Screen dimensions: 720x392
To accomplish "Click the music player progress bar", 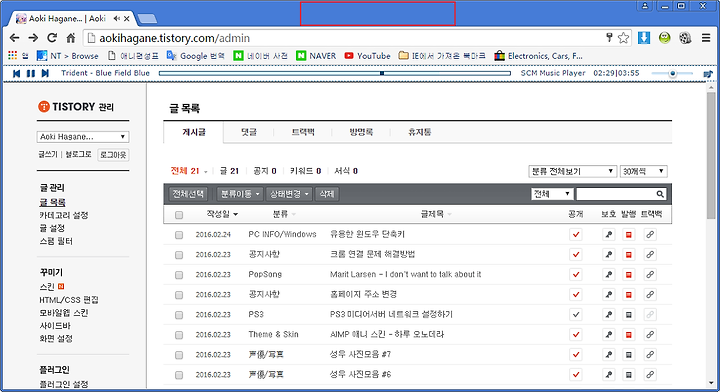I will tap(335, 73).
